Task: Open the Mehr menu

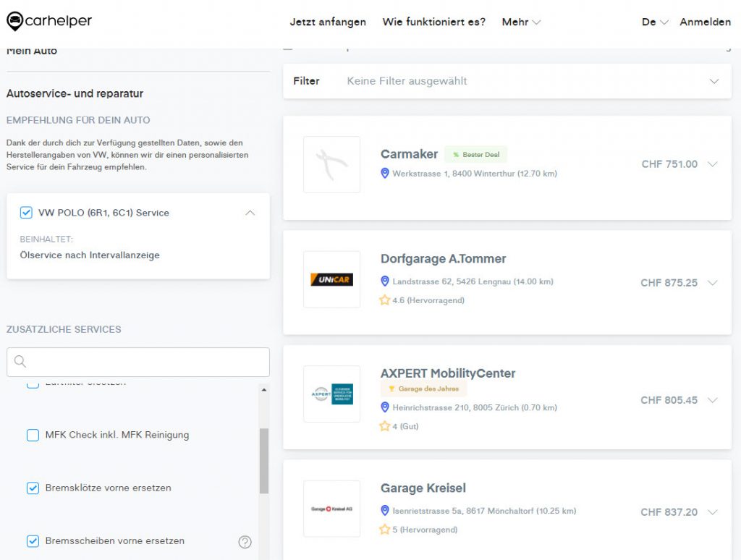Action: coord(521,22)
